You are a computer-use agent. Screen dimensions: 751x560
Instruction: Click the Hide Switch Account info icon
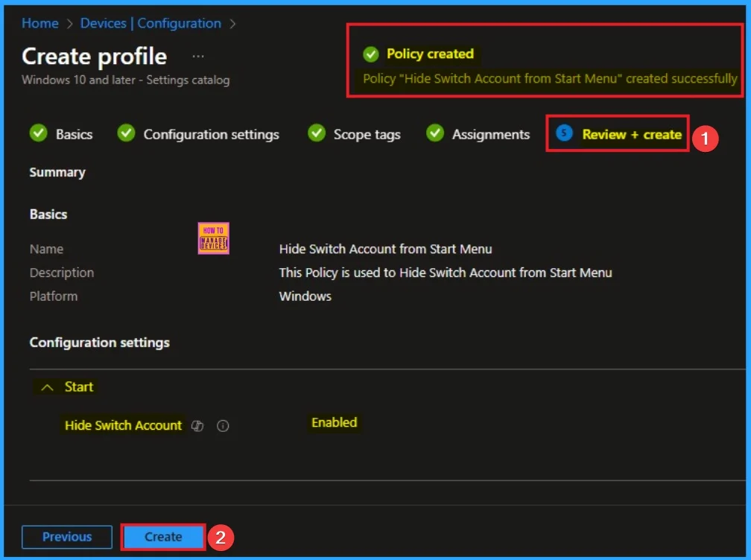(x=223, y=425)
